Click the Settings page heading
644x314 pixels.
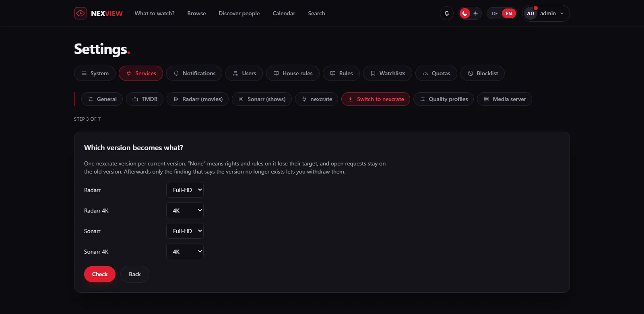click(x=102, y=49)
